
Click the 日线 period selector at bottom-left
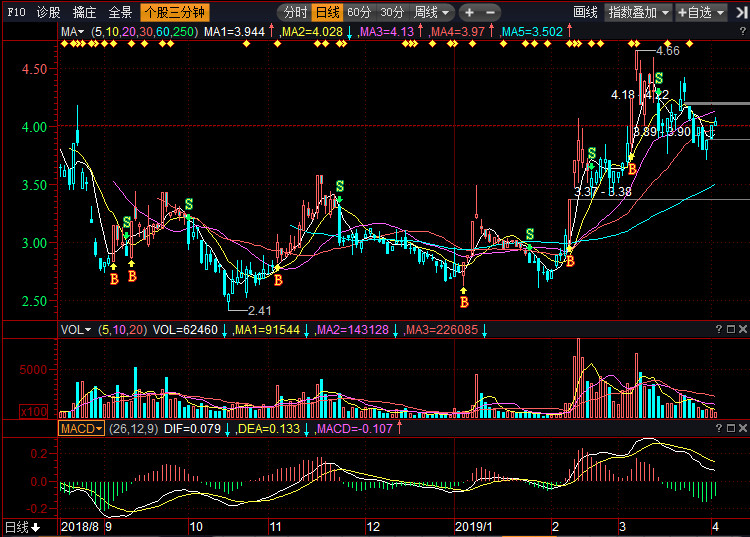tap(22, 527)
